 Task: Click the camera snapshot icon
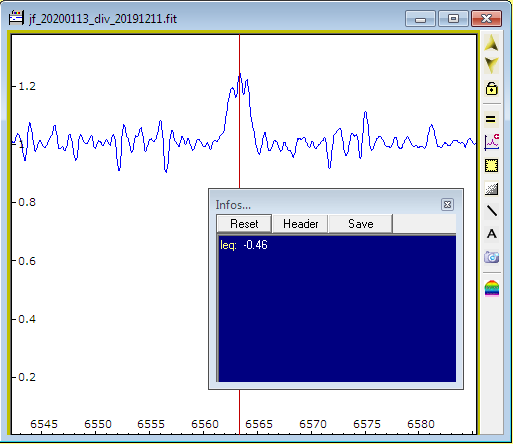(491, 257)
